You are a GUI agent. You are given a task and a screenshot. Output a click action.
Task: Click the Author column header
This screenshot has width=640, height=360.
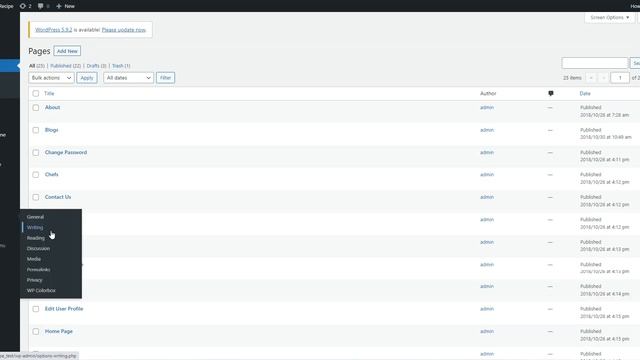coord(488,93)
